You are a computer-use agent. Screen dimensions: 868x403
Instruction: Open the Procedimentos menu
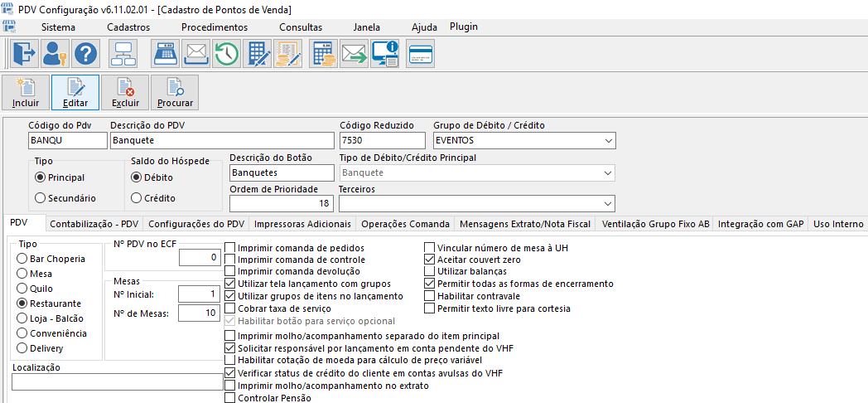tap(215, 27)
